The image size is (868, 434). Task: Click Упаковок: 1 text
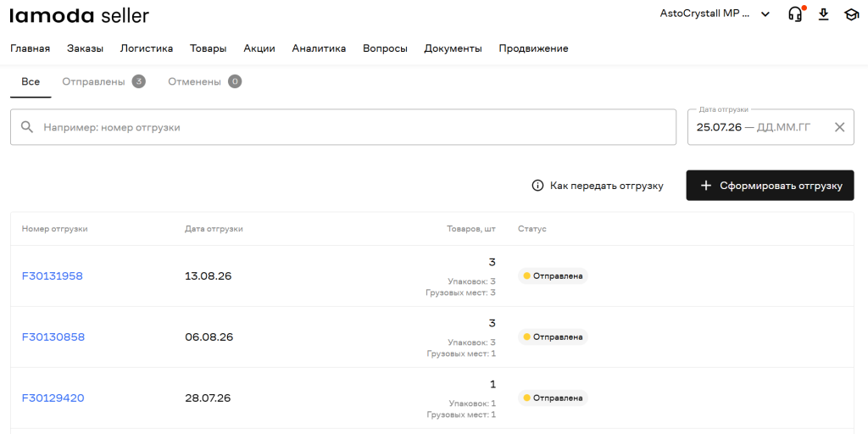pos(471,403)
